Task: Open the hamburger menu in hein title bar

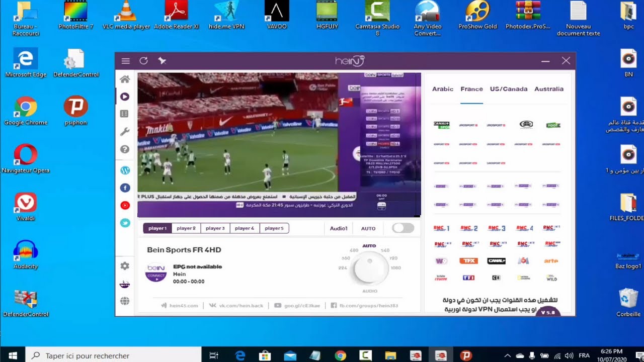Action: [126, 61]
